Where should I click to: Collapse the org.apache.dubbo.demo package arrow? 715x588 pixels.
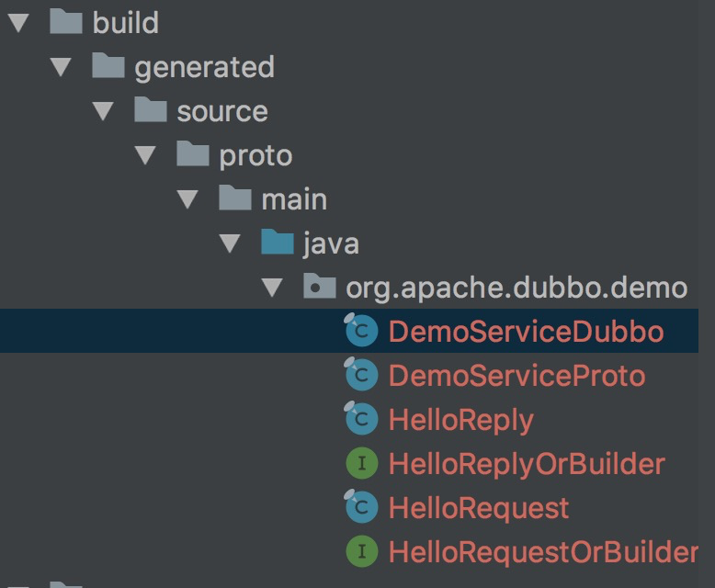(x=272, y=288)
